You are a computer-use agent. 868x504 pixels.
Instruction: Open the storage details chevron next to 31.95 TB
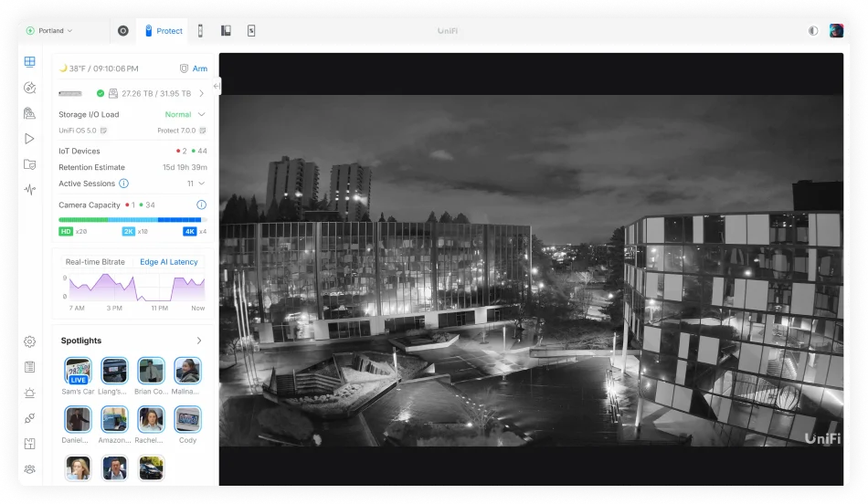click(x=202, y=93)
